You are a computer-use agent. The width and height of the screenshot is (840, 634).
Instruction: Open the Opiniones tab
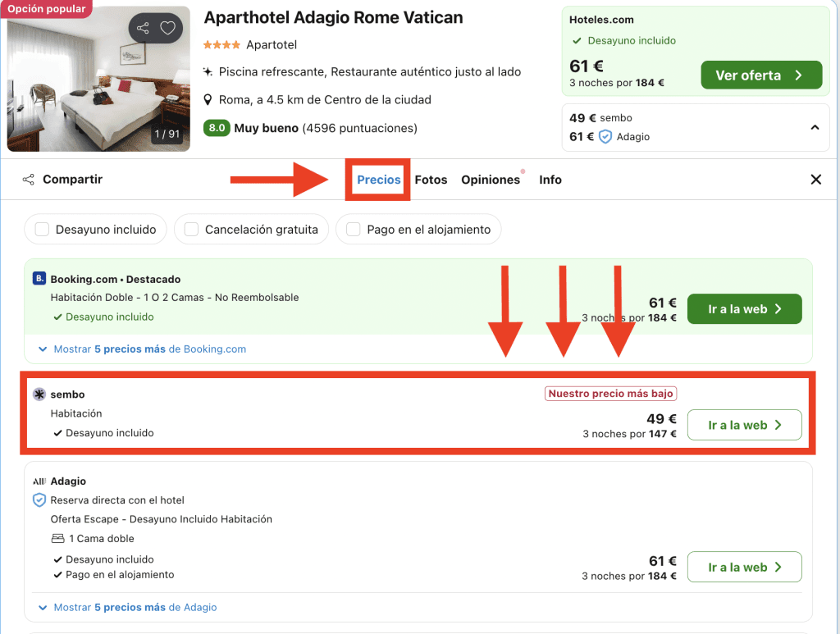[x=490, y=180]
